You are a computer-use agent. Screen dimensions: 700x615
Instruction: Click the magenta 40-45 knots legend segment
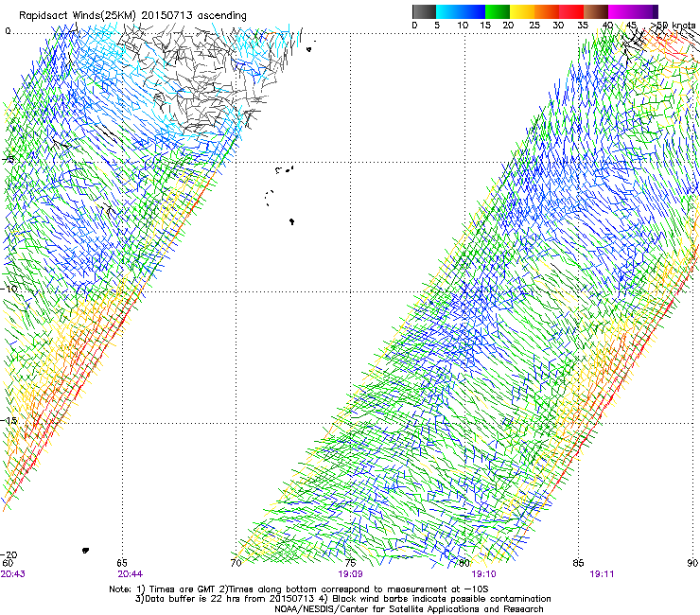point(621,11)
